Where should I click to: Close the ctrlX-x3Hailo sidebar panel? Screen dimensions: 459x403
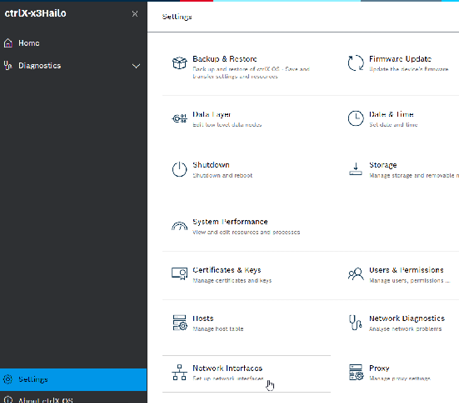[x=135, y=14]
